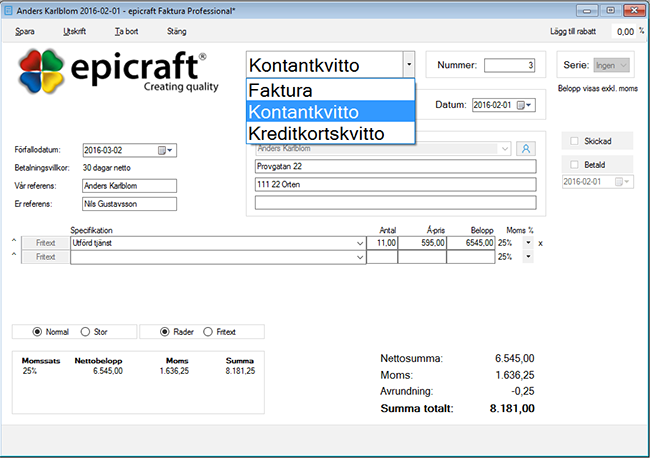Click Stäng in the menu bar
This screenshot has width=650, height=458.
177,32
